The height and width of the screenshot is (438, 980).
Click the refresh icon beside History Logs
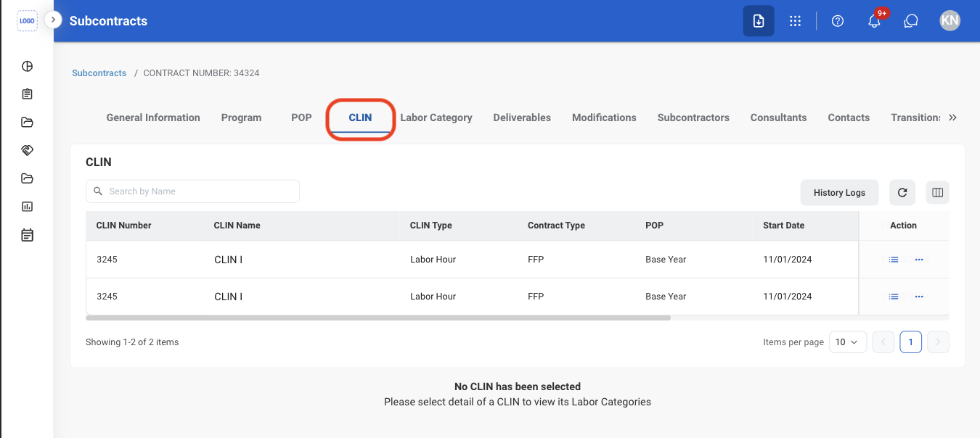click(902, 192)
